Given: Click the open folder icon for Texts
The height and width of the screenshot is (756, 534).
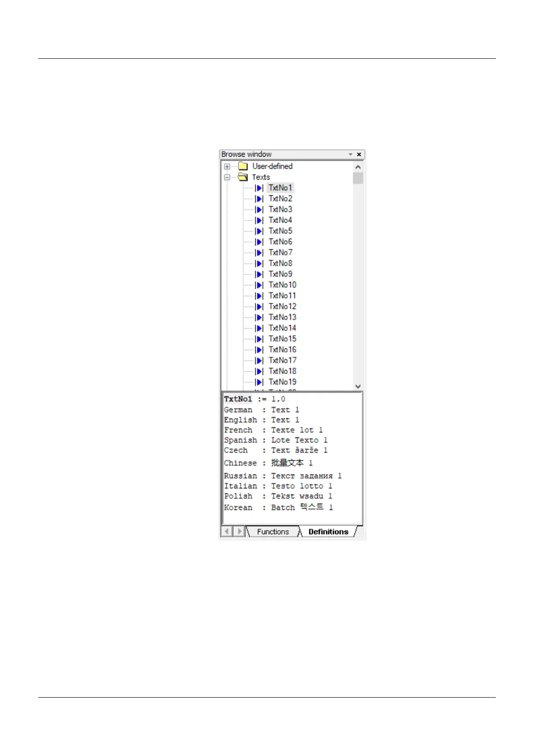Looking at the screenshot, I should click(243, 177).
